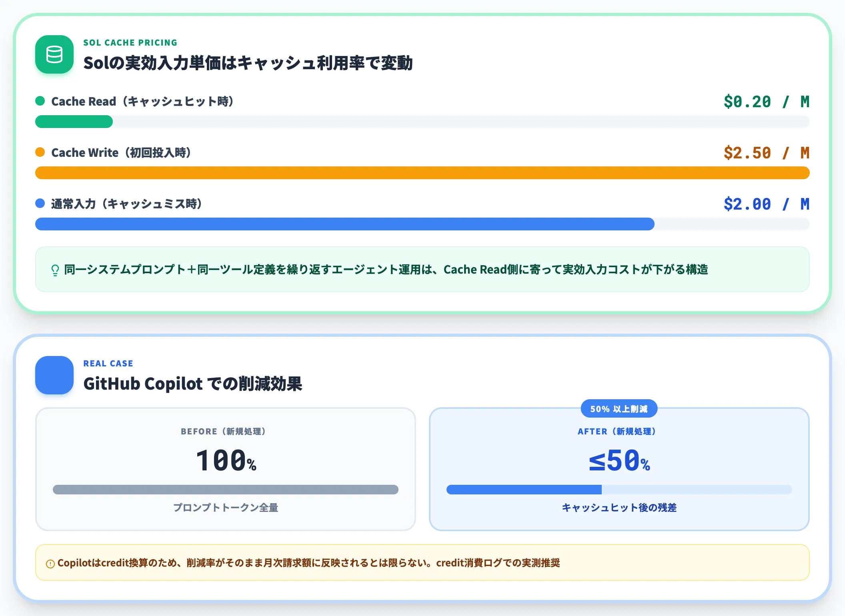845x616 pixels.
Task: Click the キャッシュヒット後の残差 caption
Action: (619, 508)
